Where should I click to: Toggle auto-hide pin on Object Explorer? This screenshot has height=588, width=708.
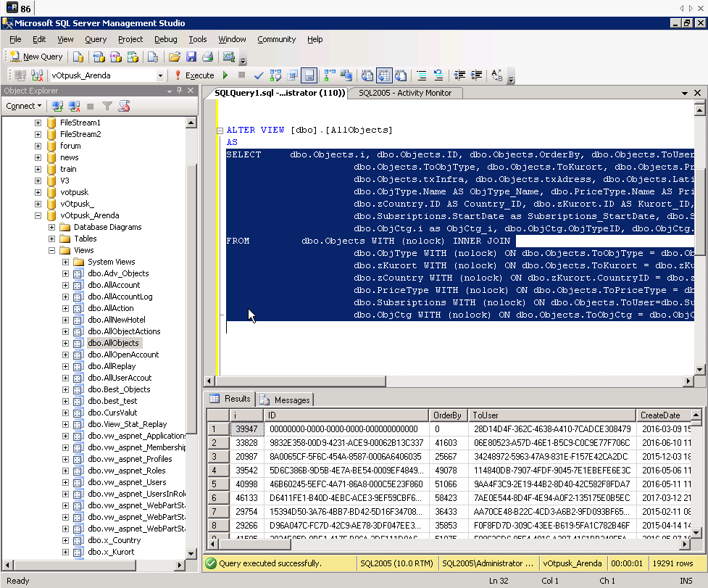coord(179,91)
